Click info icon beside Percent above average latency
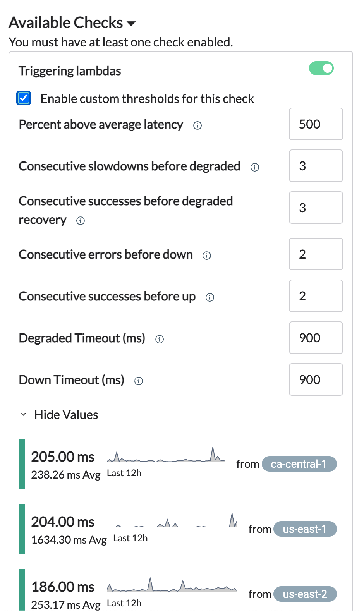This screenshot has width=364, height=611. (x=197, y=125)
